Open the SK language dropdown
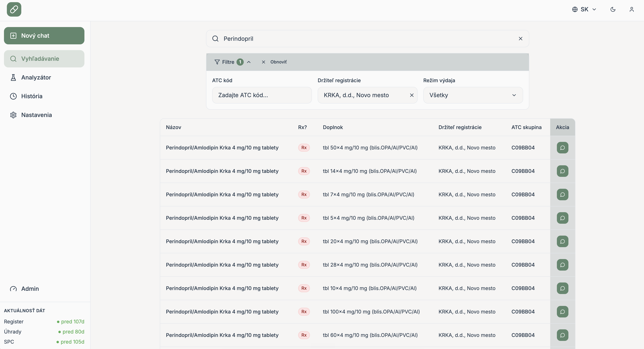The height and width of the screenshot is (349, 644). [584, 10]
